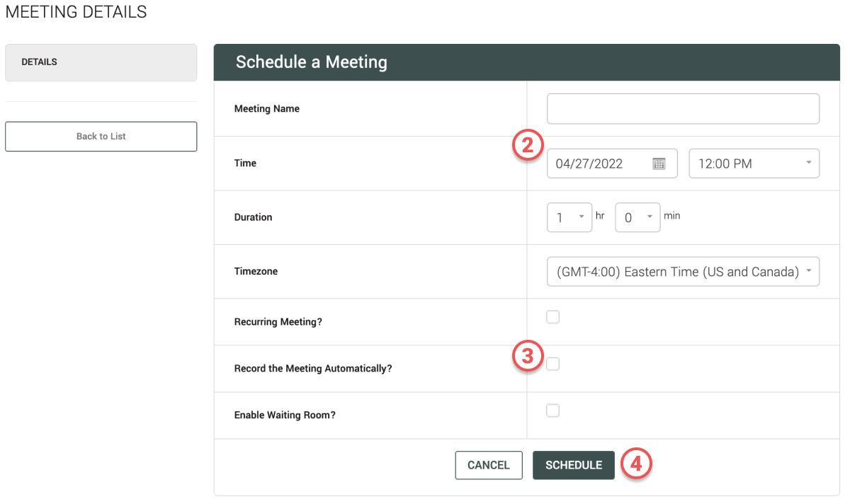Click the red step 2 annotation marker
This screenshot has height=504, width=850.
(527, 145)
